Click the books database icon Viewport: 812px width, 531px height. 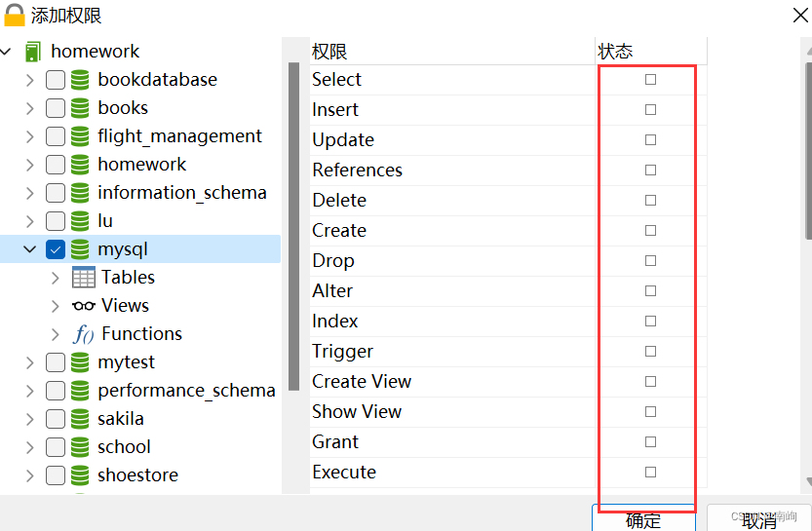80,108
